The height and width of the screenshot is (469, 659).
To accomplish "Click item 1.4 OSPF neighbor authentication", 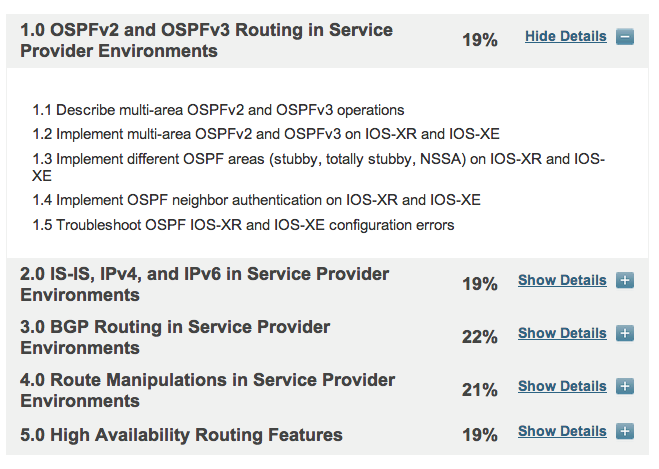I will (x=256, y=200).
